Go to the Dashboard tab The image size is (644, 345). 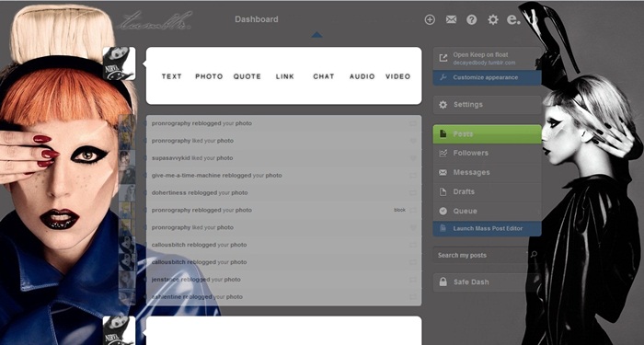click(257, 19)
